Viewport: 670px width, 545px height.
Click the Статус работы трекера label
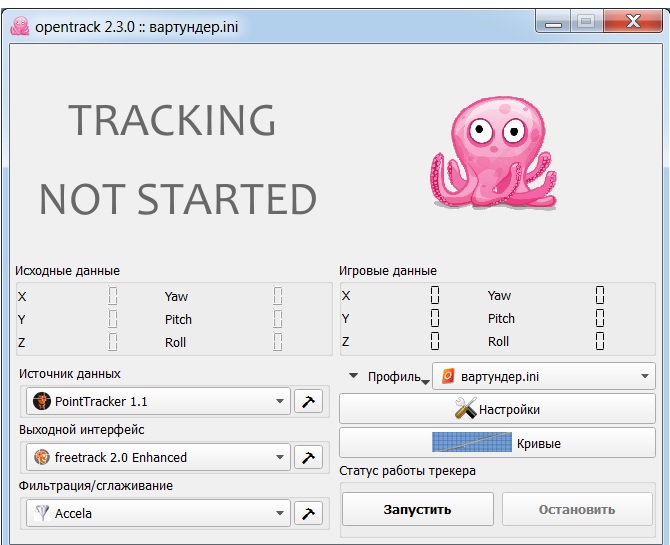407,471
